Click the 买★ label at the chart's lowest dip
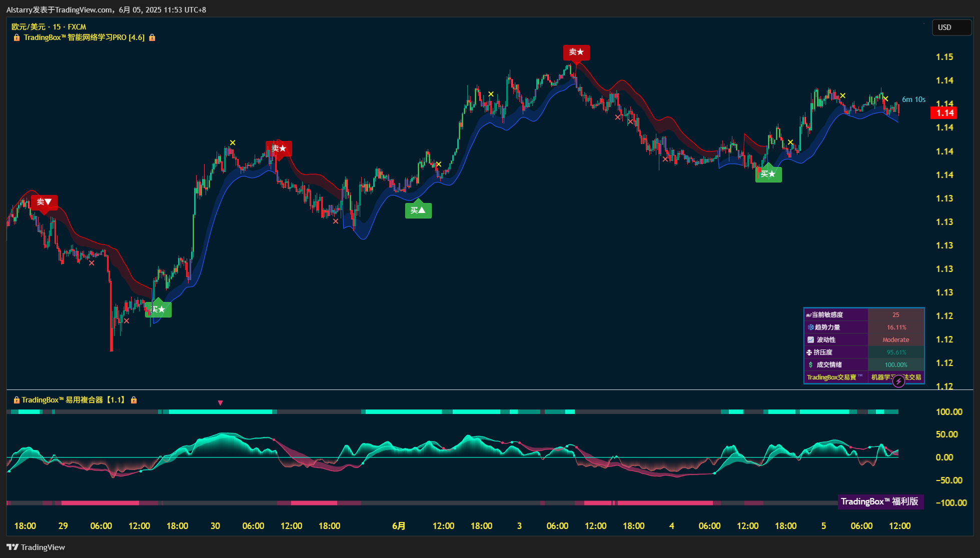The height and width of the screenshot is (558, 980). (x=158, y=309)
